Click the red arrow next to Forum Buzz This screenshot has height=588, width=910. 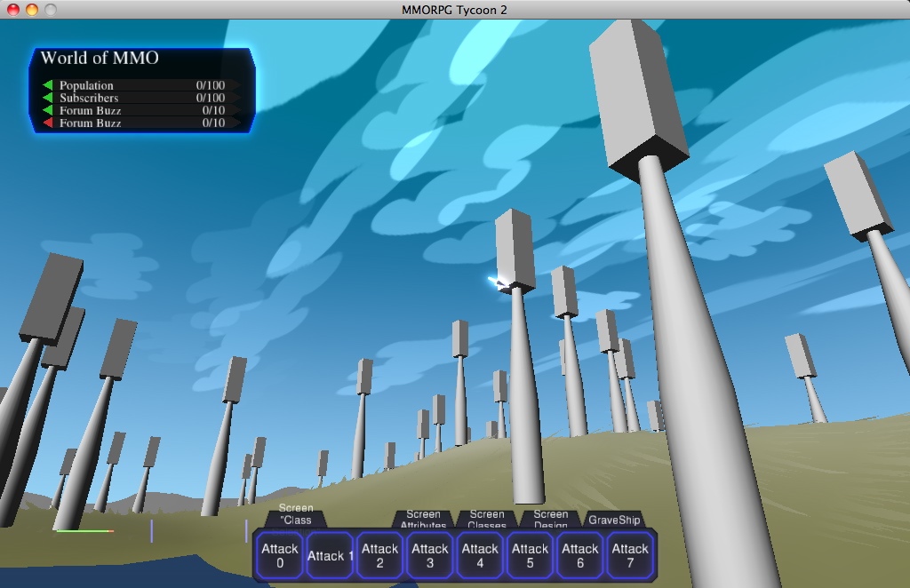[x=48, y=123]
